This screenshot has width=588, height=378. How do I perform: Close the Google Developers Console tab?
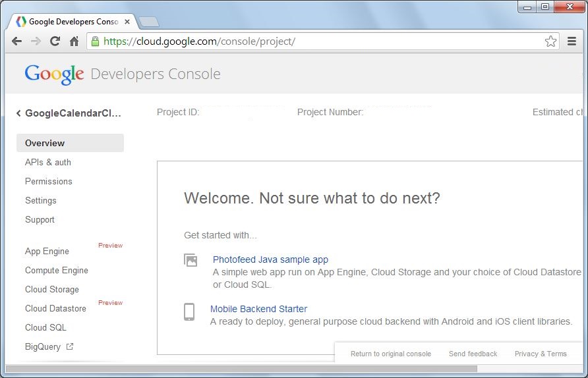(x=127, y=22)
